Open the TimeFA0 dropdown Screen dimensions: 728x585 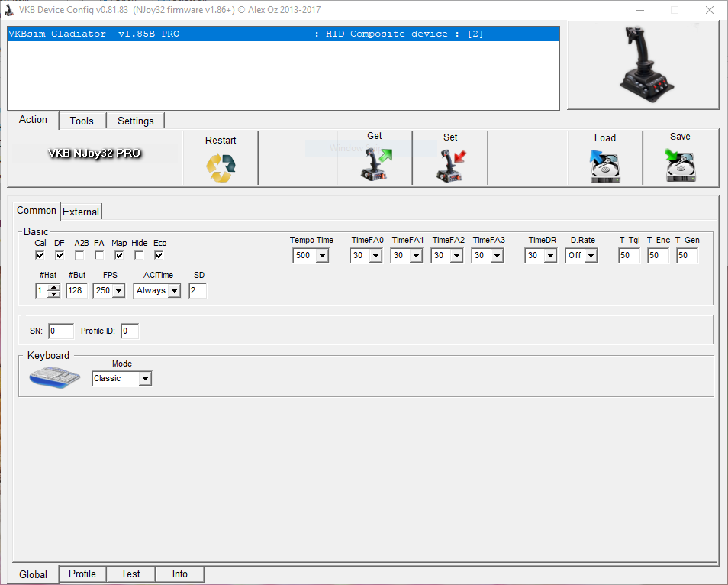(375, 256)
